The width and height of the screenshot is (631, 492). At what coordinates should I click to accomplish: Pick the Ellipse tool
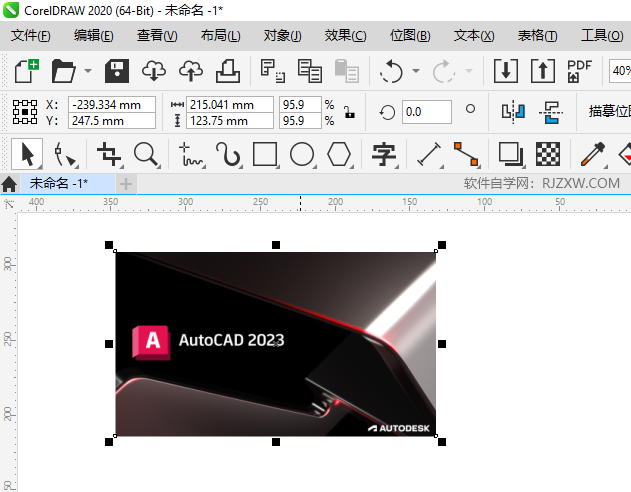click(302, 154)
